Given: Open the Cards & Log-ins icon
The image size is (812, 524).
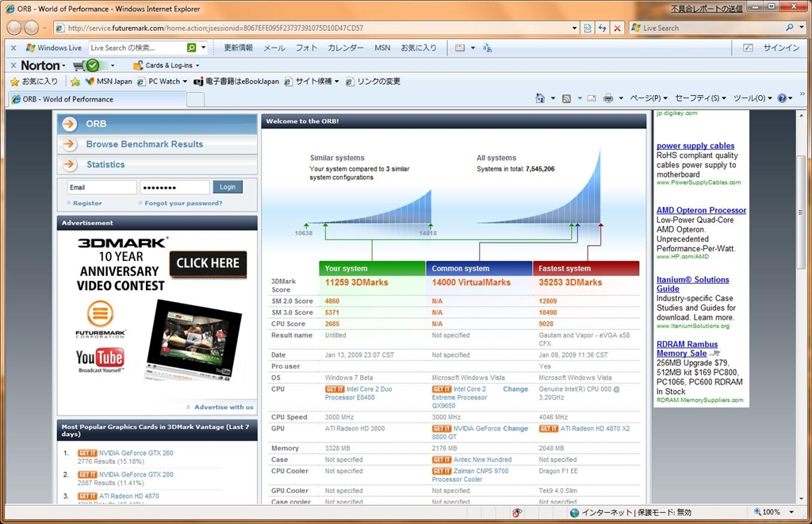Looking at the screenshot, I should [x=138, y=65].
